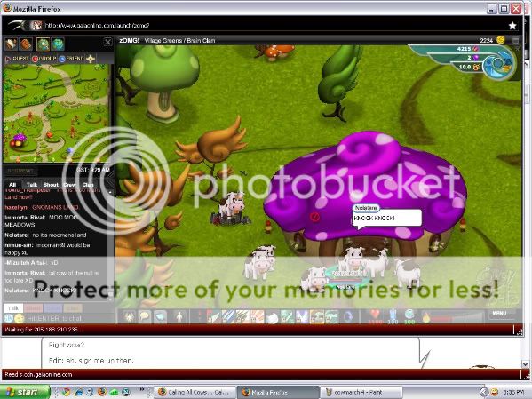Click the Chrome quick launch icon
This screenshot has width=532, height=399.
point(66,392)
